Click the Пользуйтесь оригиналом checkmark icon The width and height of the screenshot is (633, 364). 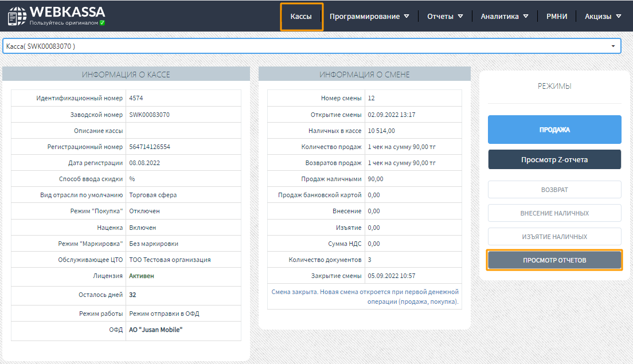coord(102,22)
